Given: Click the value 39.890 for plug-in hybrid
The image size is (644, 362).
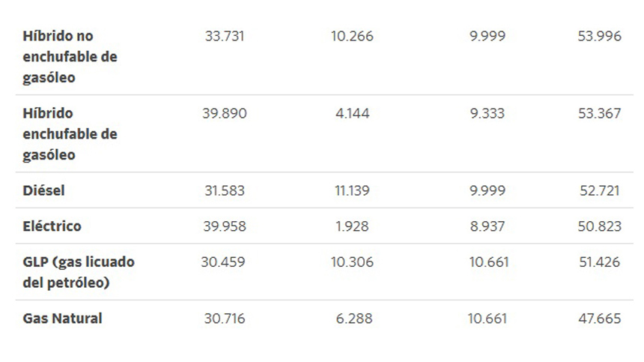Looking at the screenshot, I should [225, 113].
